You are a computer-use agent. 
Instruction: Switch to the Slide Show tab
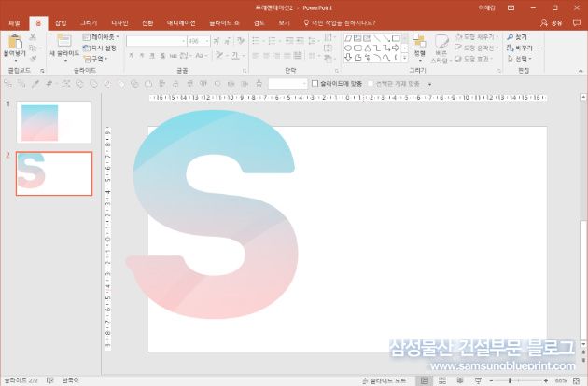pyautogui.click(x=224, y=23)
